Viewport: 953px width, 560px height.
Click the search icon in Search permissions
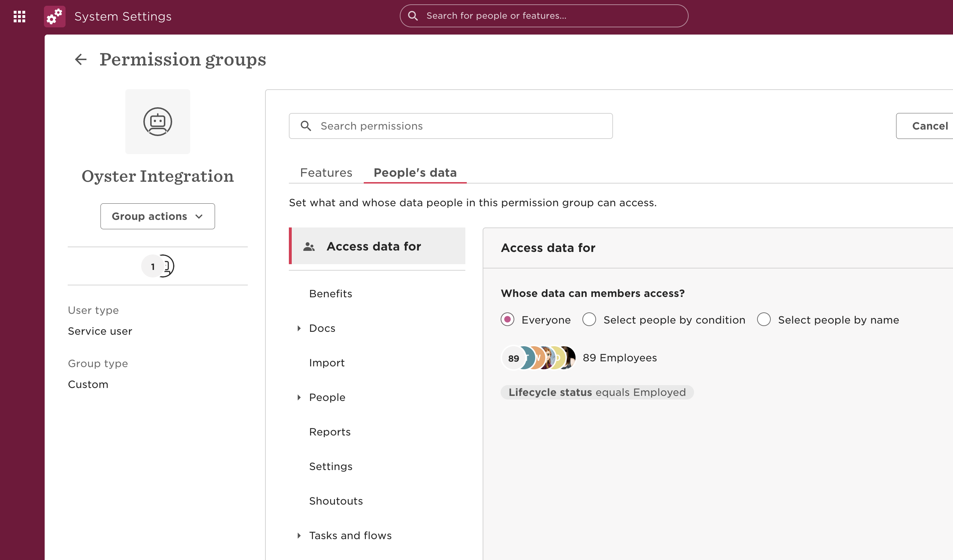(305, 126)
